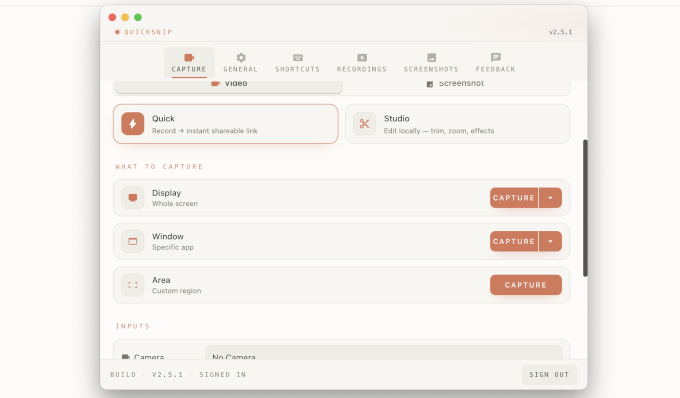
Task: Open the Screenshots tab
Action: [431, 63]
